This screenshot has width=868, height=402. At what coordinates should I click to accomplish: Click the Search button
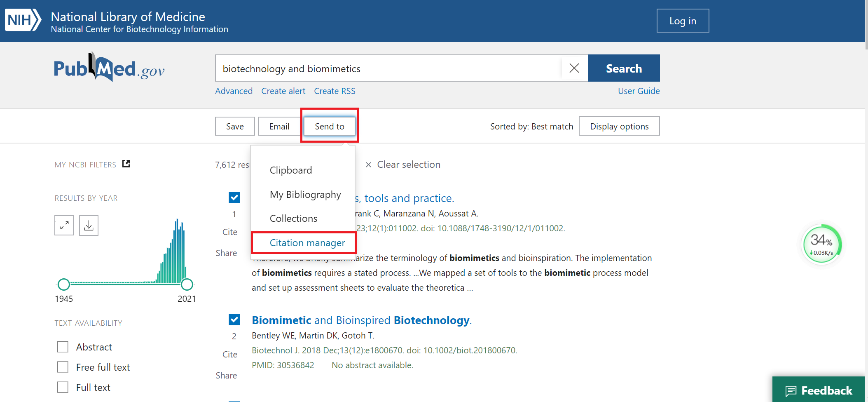coord(624,68)
